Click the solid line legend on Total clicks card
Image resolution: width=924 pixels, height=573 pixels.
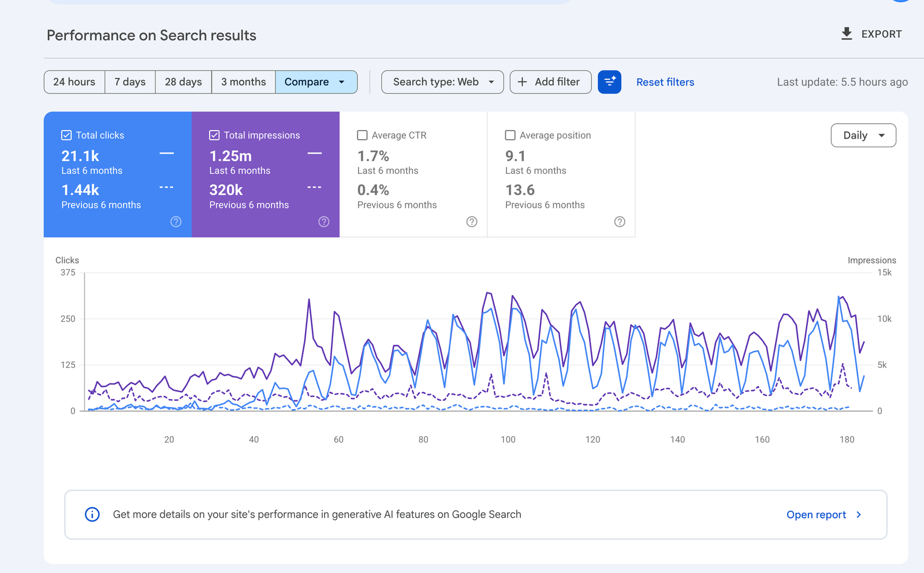167,153
